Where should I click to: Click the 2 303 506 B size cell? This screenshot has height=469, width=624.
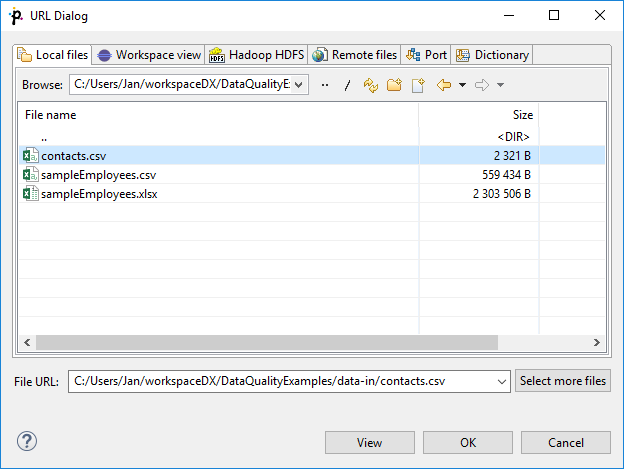[479, 194]
